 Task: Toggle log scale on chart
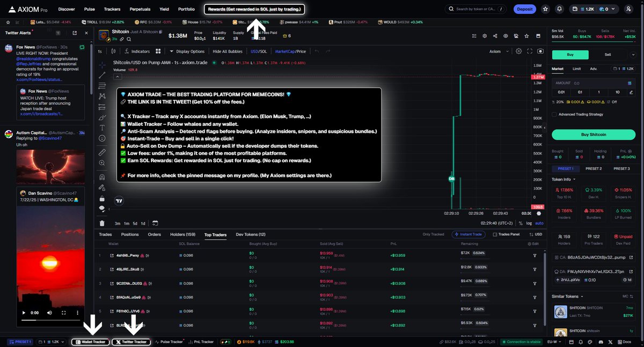point(529,223)
